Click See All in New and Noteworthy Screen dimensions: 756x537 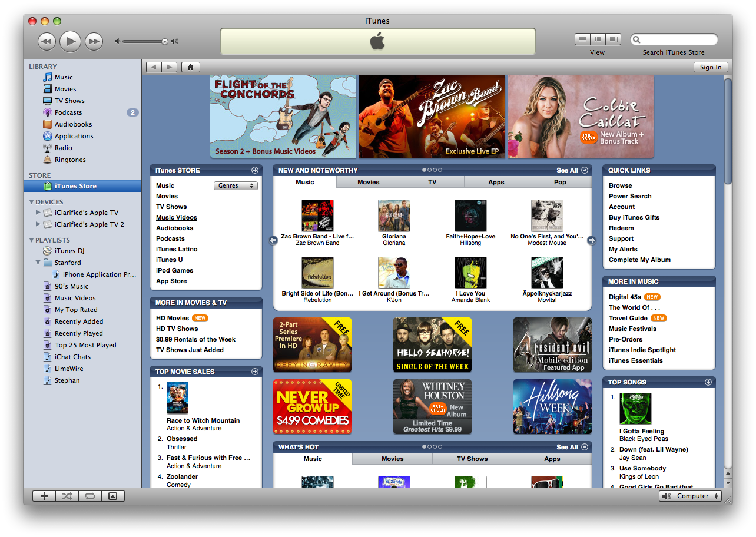[x=572, y=170]
